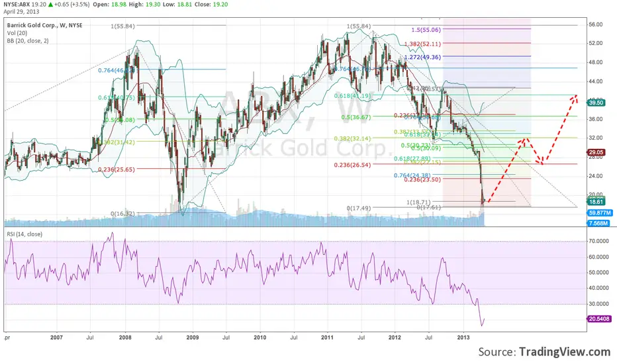Image resolution: width=617 pixels, height=364 pixels.
Task: Click the 1(18.71) Fibonacci label
Action: point(418,202)
